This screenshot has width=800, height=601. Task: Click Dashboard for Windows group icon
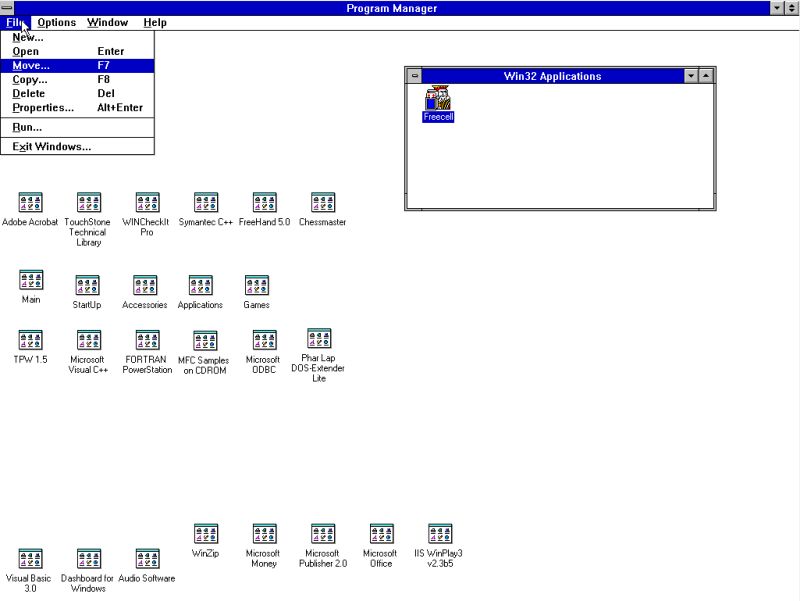89,559
